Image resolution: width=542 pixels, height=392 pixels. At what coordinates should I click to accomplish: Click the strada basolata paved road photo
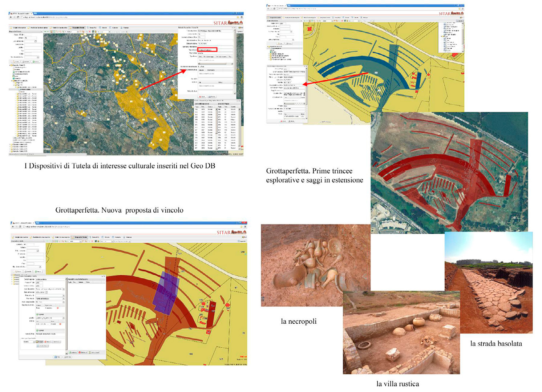coord(489,283)
